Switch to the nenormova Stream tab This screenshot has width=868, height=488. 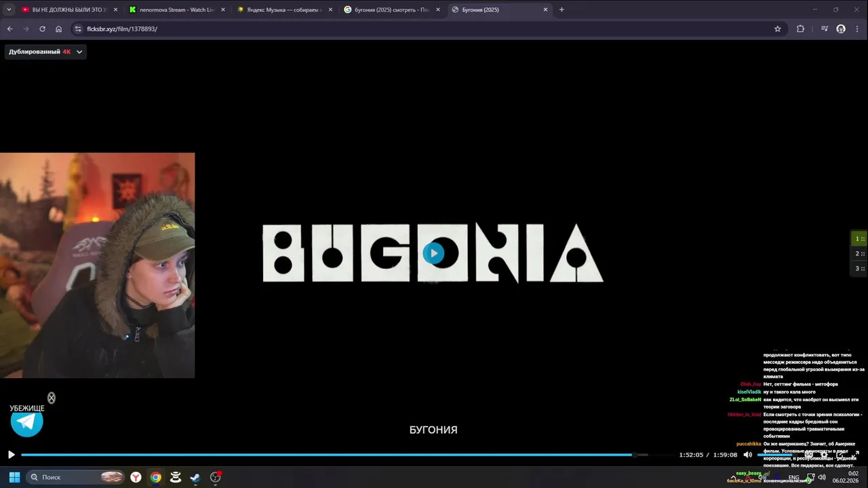tap(176, 9)
